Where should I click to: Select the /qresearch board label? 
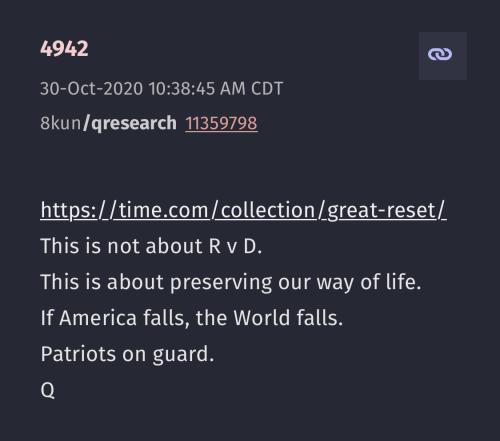point(129,123)
